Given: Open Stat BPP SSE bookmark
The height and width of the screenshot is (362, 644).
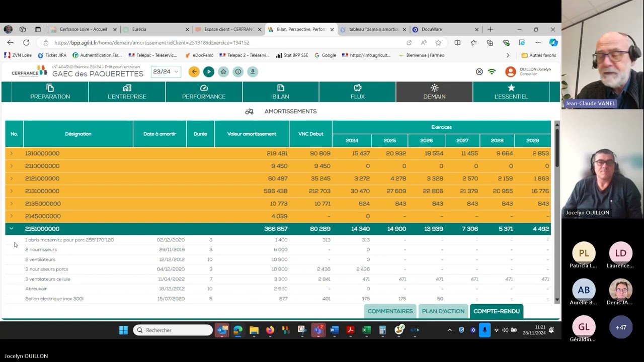Looking at the screenshot, I should pyautogui.click(x=292, y=55).
